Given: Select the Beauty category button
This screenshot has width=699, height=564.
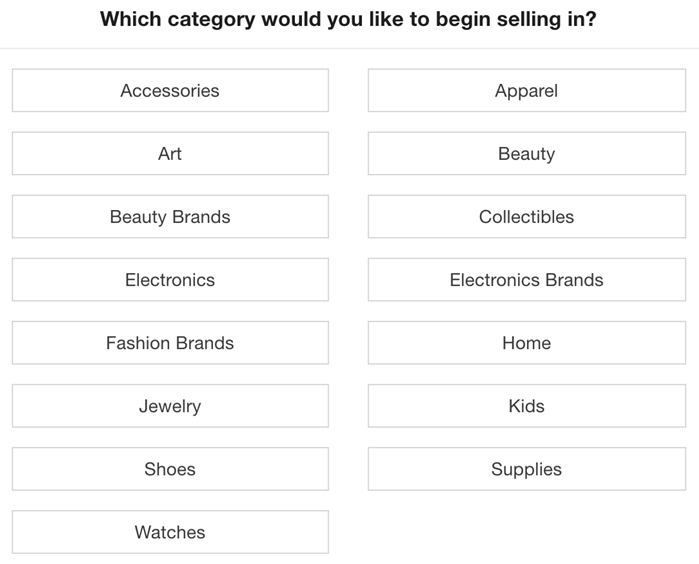Looking at the screenshot, I should (x=526, y=154).
